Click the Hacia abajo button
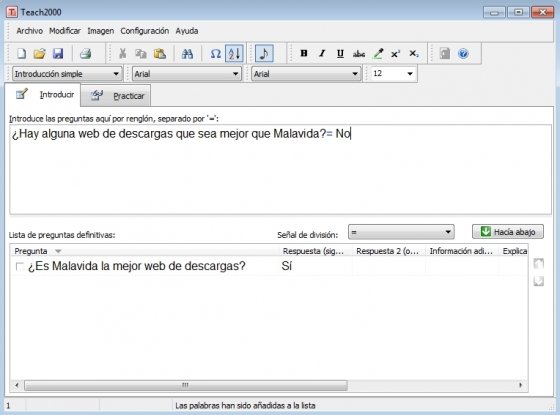 pyautogui.click(x=508, y=232)
